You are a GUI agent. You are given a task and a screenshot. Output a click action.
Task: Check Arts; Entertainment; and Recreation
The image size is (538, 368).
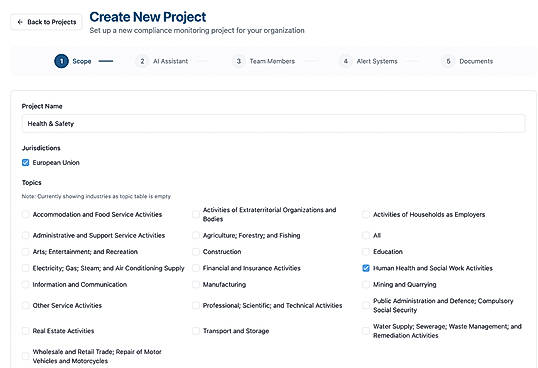click(25, 252)
